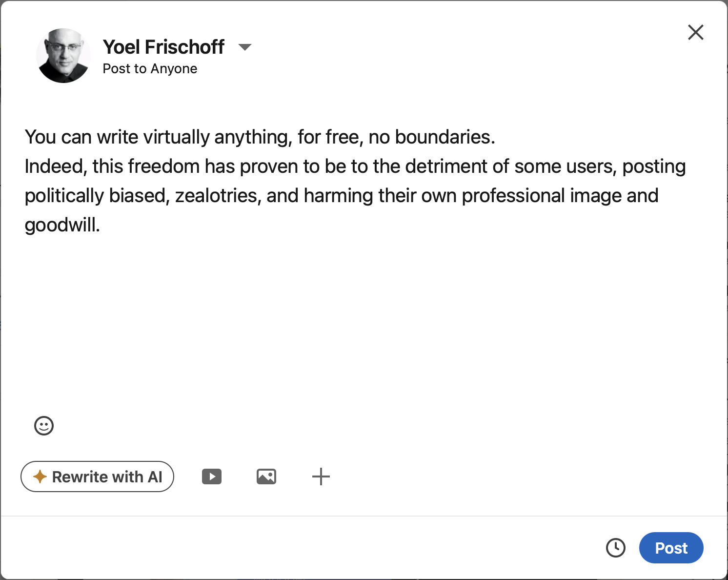Select the name Yoel Frischoff
728x580 pixels.
pos(163,46)
